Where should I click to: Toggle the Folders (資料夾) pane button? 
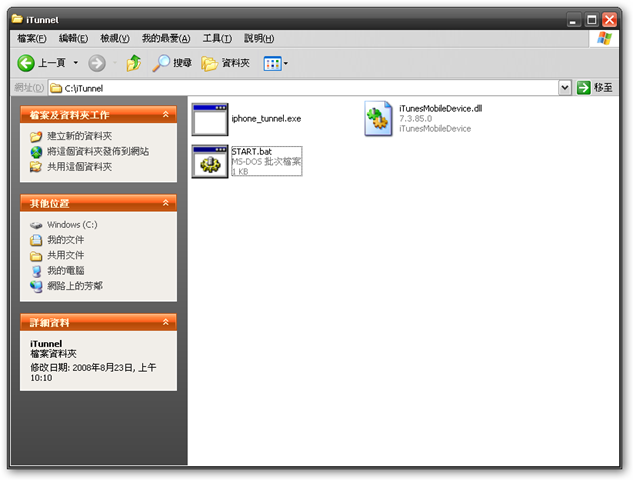tap(226, 63)
